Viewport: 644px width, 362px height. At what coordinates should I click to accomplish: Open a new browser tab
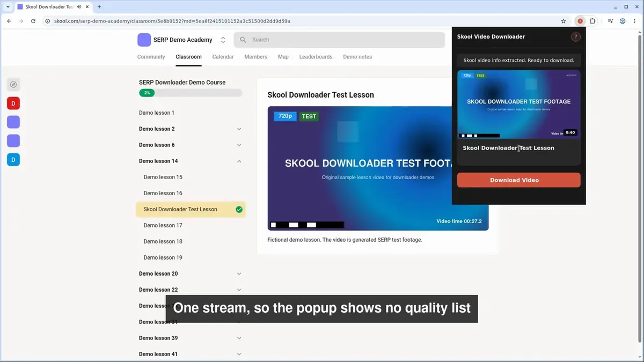click(x=99, y=7)
